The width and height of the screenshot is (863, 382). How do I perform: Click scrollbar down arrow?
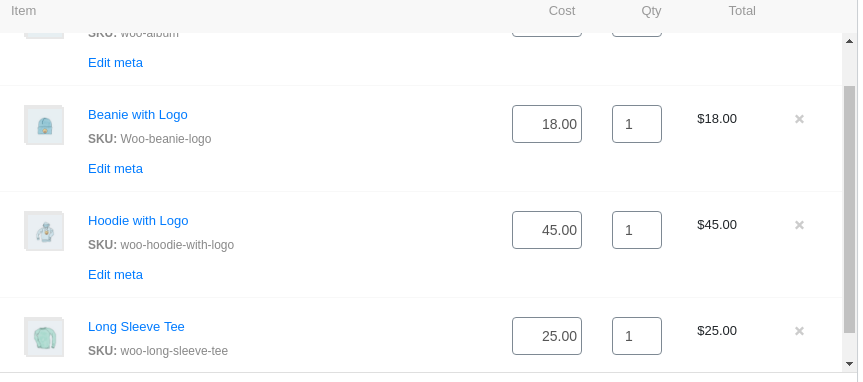[x=850, y=364]
